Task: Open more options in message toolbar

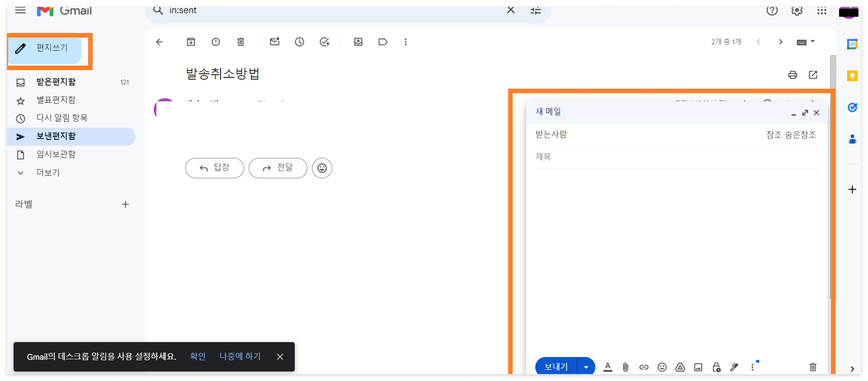Action: (x=406, y=42)
